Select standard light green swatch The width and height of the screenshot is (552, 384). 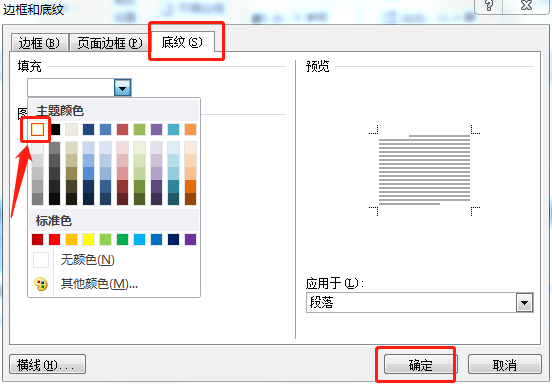click(x=105, y=239)
